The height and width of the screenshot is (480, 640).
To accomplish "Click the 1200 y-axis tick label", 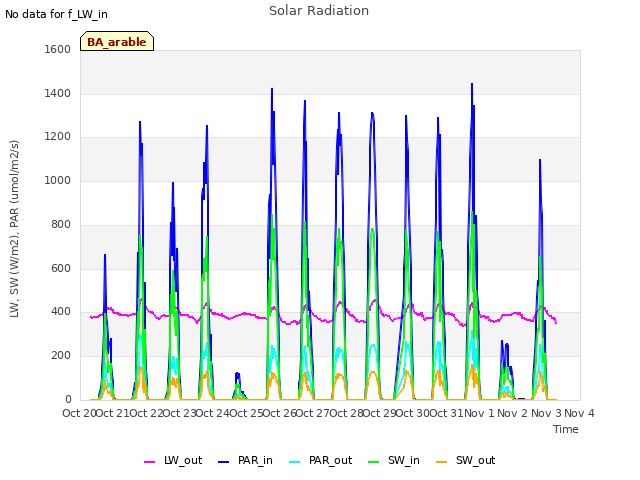I will pos(58,137).
